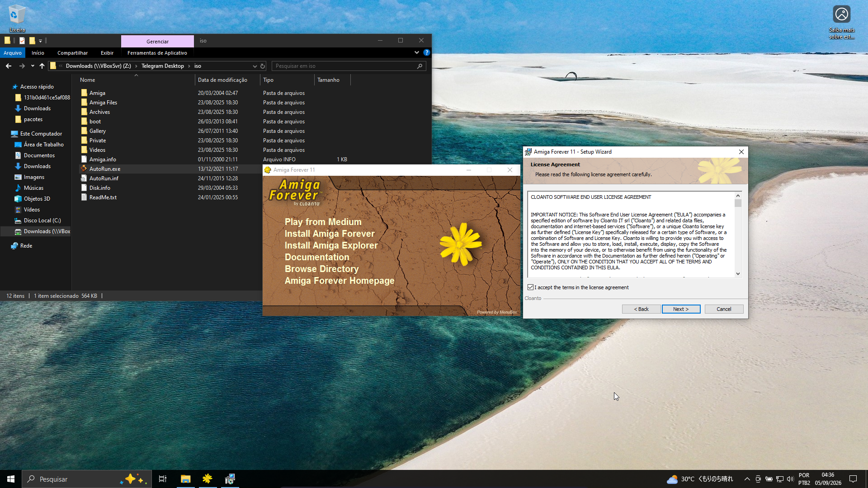This screenshot has width=868, height=488.
Task: Open the Lixeira recycle bin icon
Action: point(17,19)
